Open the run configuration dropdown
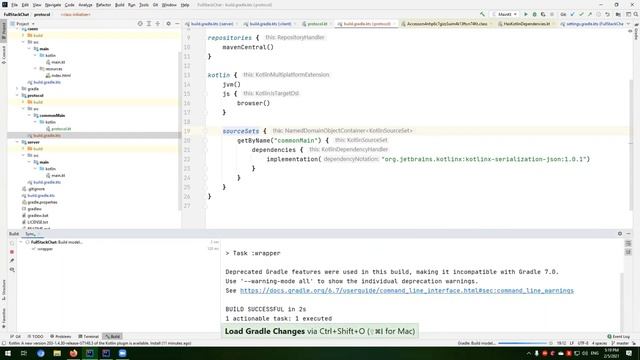 pos(505,14)
